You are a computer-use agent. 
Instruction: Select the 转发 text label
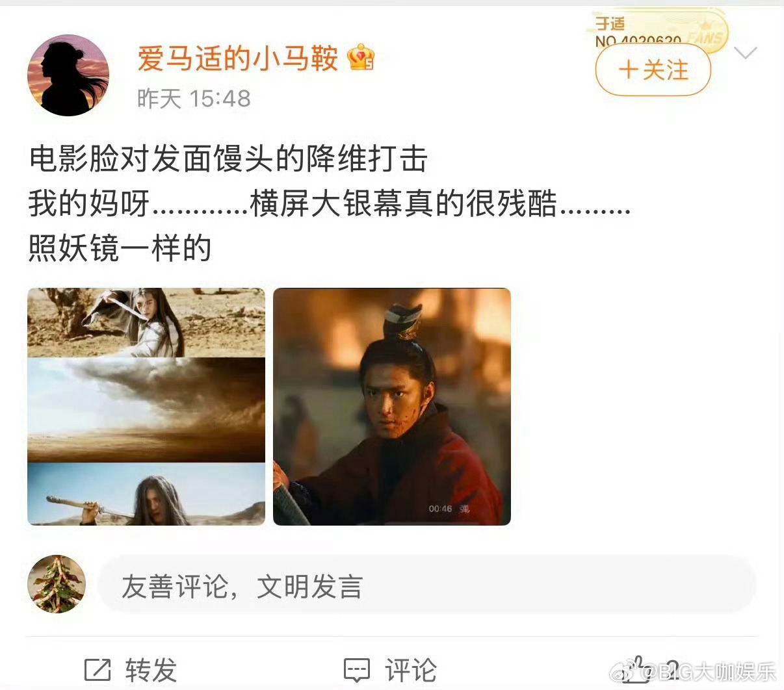151,670
